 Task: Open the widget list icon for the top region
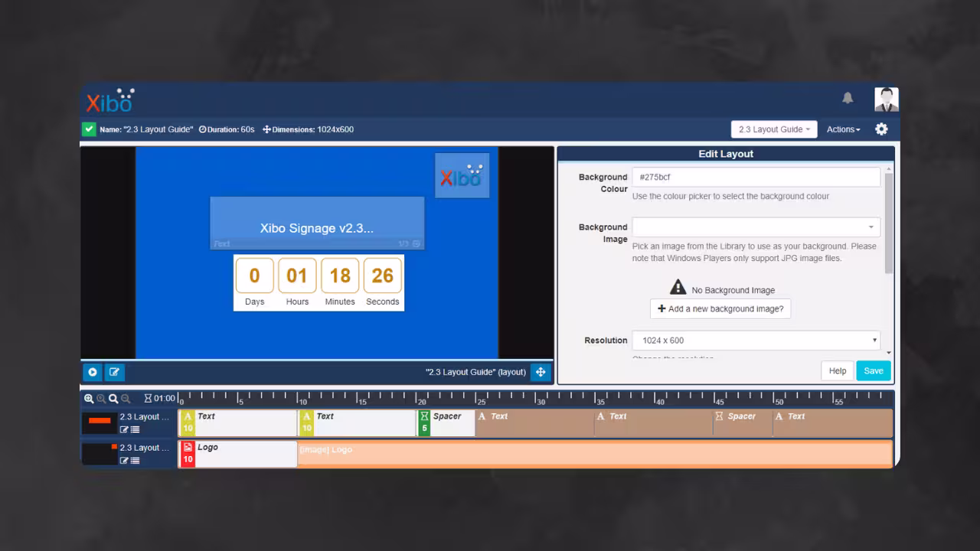pos(136,429)
